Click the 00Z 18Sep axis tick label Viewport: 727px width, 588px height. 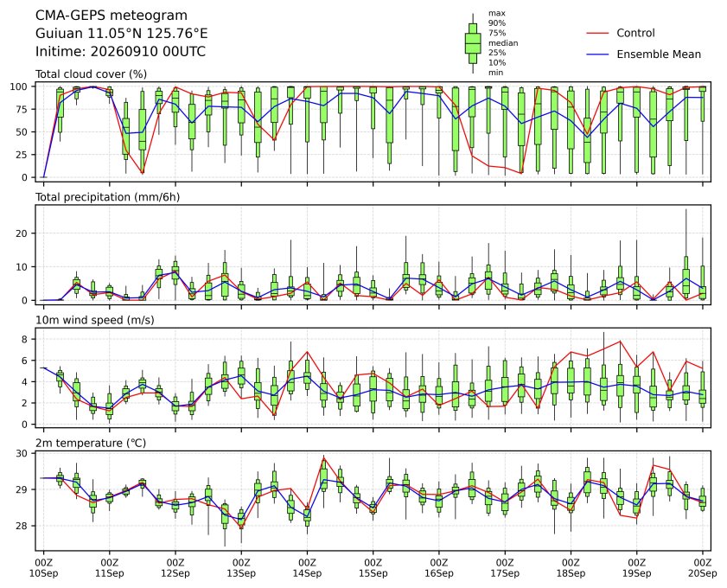(571, 568)
